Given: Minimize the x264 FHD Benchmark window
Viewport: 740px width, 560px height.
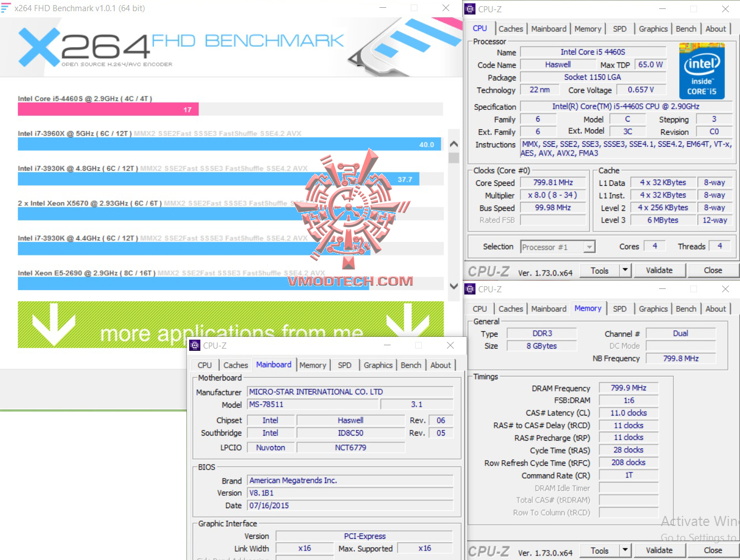Looking at the screenshot, I should [383, 8].
